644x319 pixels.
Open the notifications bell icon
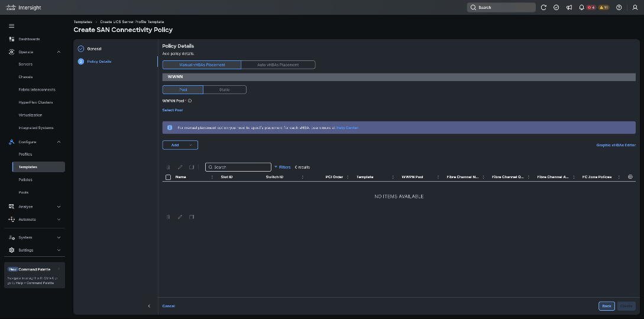(x=581, y=8)
